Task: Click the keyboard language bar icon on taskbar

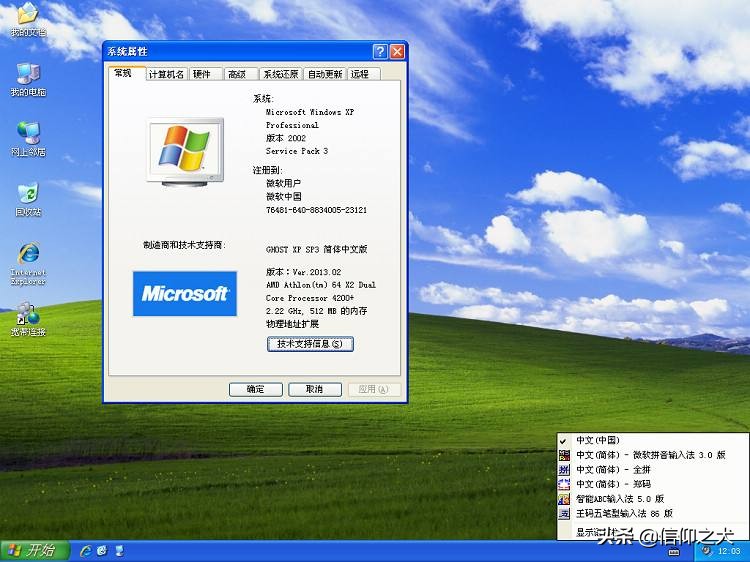Action: click(x=673, y=551)
